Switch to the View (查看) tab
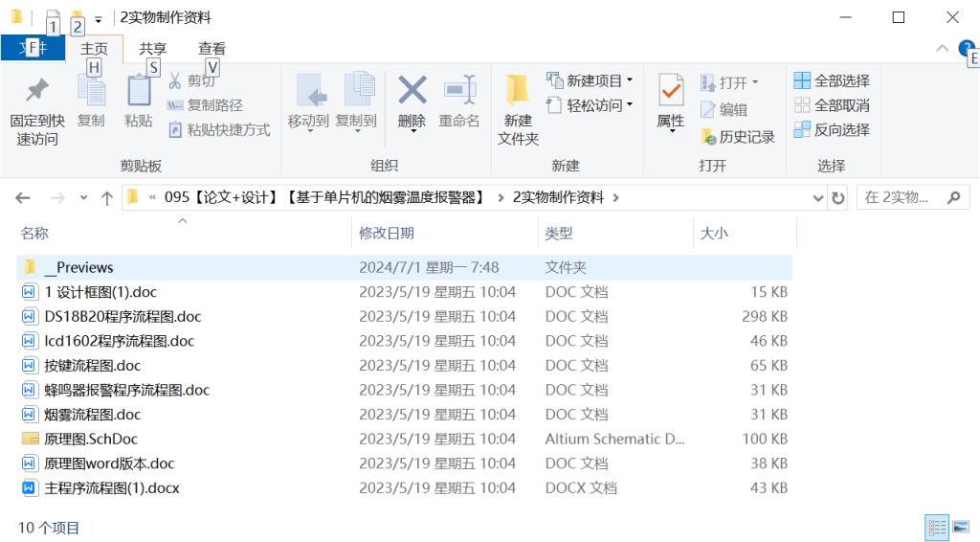980x542 pixels. pos(212,48)
